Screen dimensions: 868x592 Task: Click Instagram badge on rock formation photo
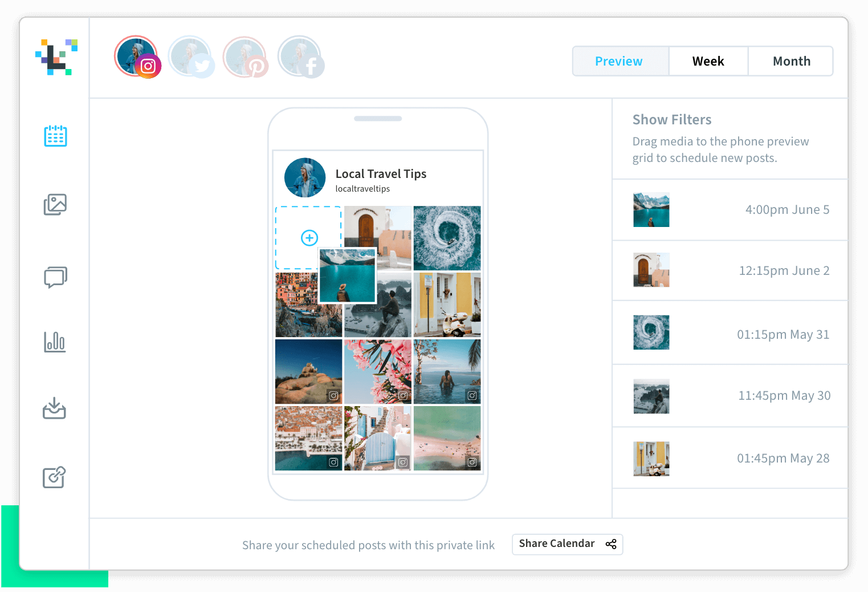[334, 395]
